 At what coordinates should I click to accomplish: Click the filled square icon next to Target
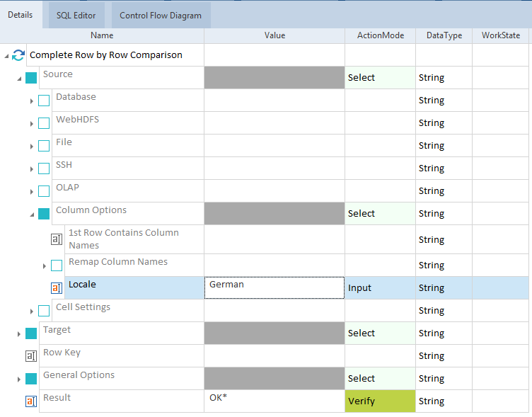31,333
